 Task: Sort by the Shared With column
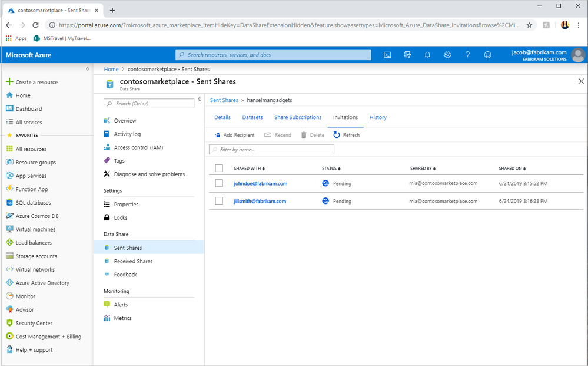249,169
